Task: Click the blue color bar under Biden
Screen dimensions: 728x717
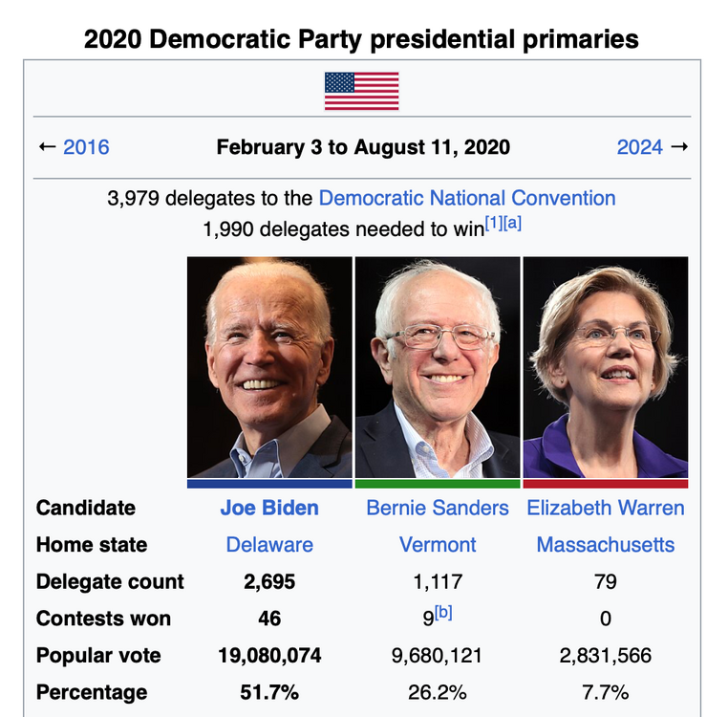Action: coord(269,484)
